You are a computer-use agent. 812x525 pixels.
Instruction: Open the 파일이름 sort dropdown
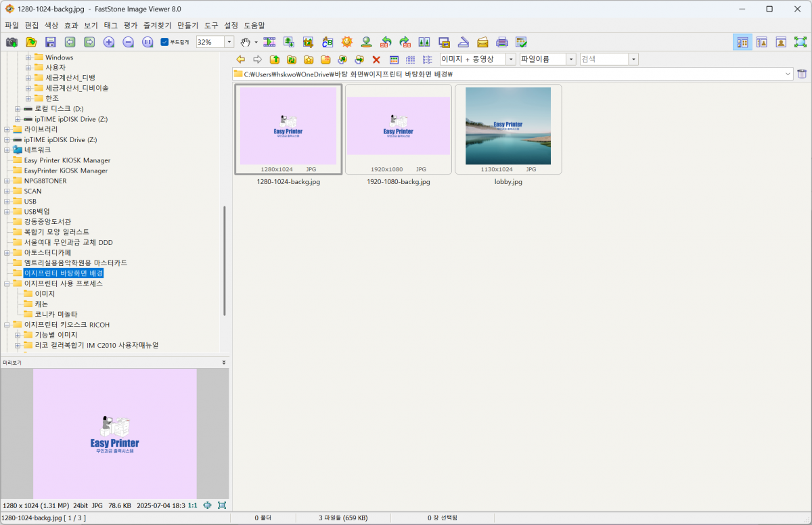pyautogui.click(x=571, y=60)
